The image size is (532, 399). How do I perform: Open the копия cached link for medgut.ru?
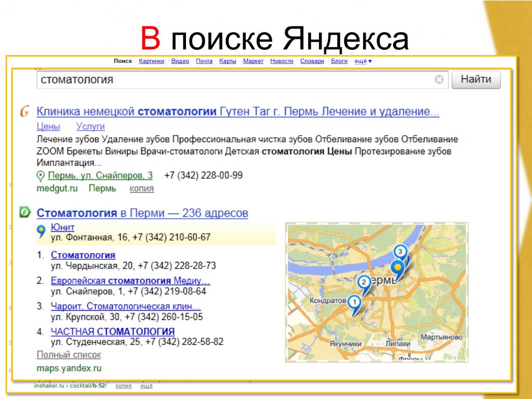tap(142, 188)
